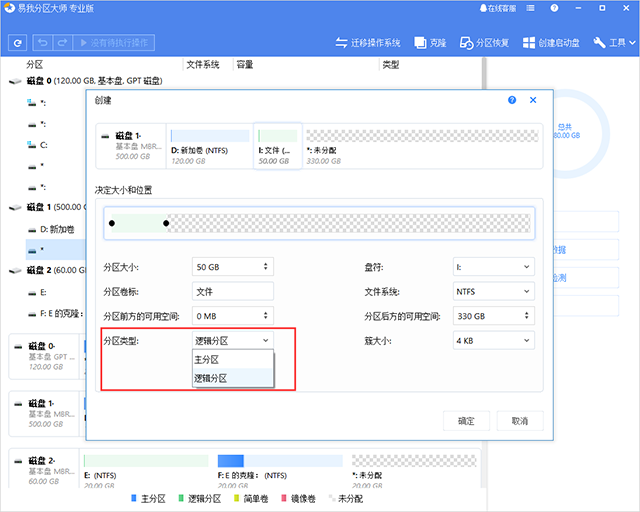Click the 分区大小 50 GB stepper
This screenshot has height=512, width=640.
pyautogui.click(x=265, y=267)
